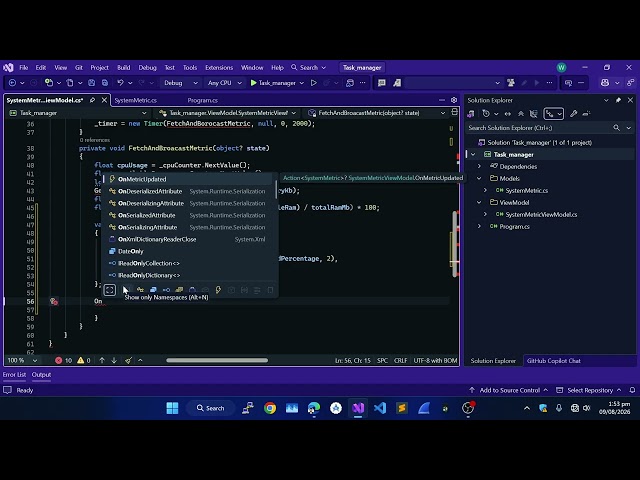Click the Solution Explorer search magnifier icon
640x480 pixels.
pos(616,128)
